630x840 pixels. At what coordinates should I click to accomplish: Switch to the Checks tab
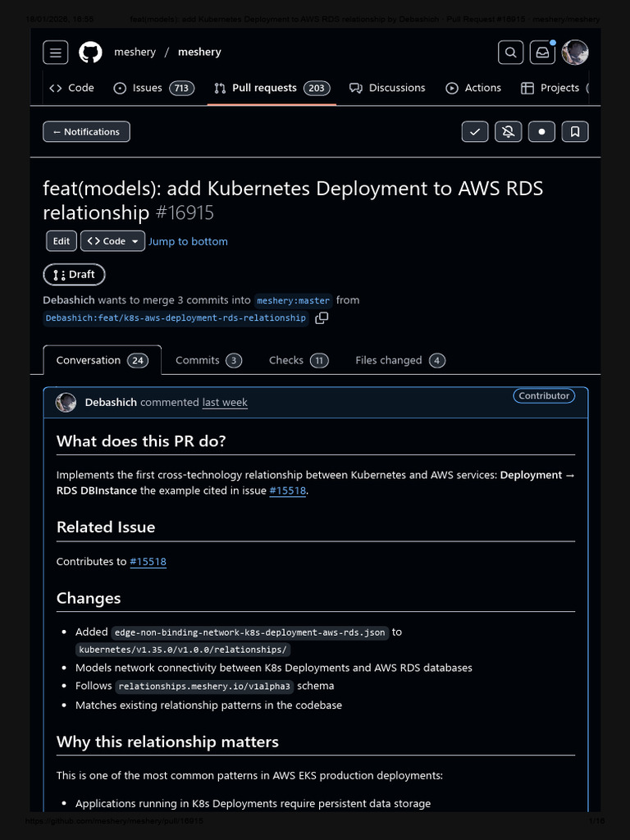point(299,361)
